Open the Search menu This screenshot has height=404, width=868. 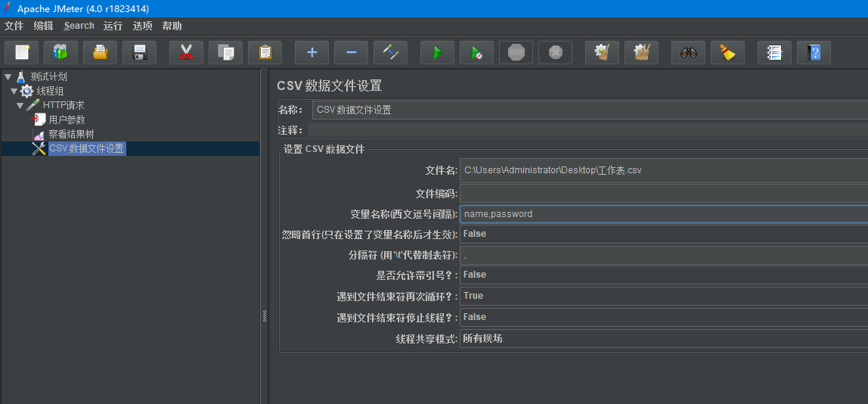pos(79,26)
